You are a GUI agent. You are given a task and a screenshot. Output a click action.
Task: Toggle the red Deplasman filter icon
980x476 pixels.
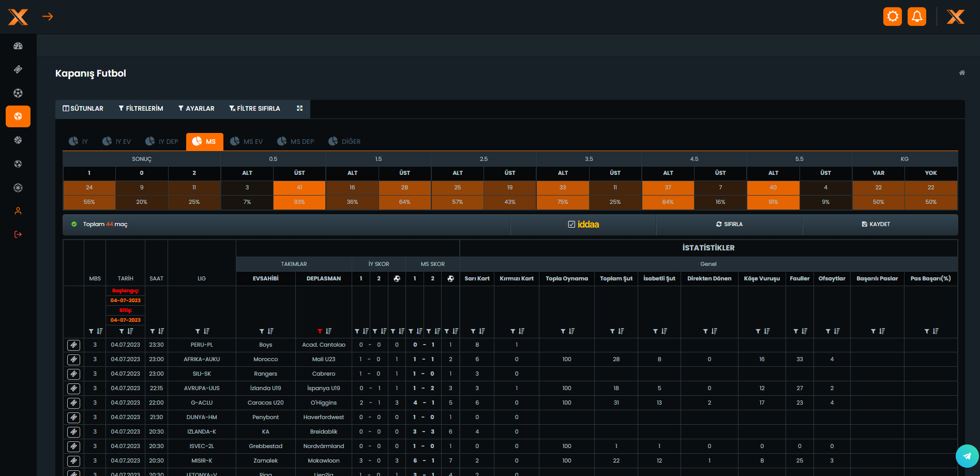point(320,331)
